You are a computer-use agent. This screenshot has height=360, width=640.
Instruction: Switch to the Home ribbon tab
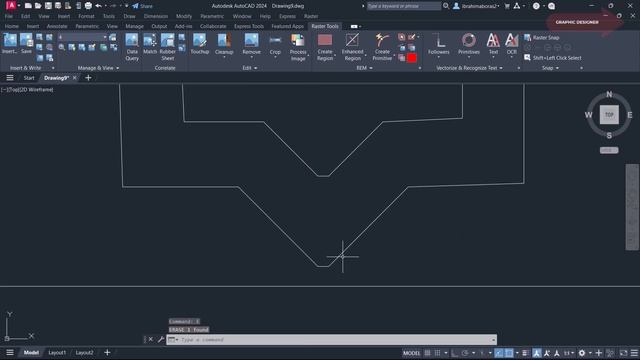coord(11,26)
